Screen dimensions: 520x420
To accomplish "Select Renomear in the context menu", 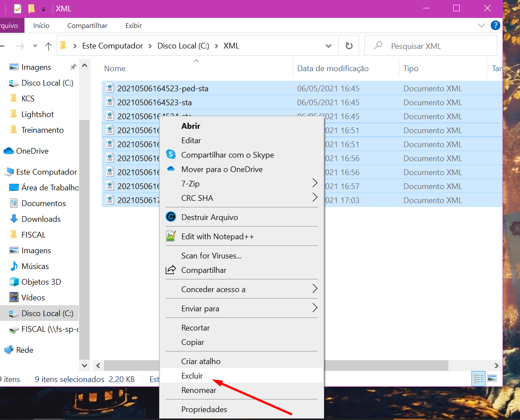I will pos(199,390).
